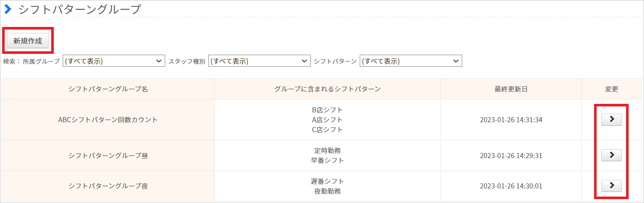The height and width of the screenshot is (203, 644).
Task: Click the B店シフト pattern entry
Action: click(327, 110)
